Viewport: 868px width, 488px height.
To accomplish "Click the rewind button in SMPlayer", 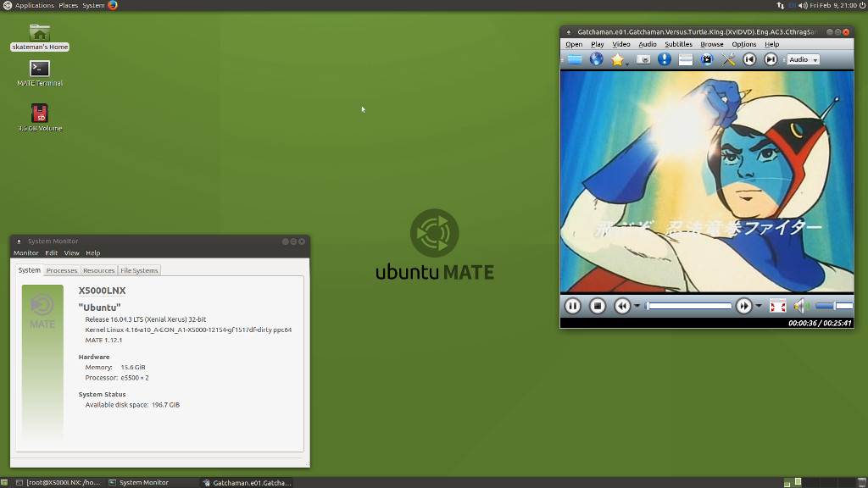I will click(x=622, y=306).
